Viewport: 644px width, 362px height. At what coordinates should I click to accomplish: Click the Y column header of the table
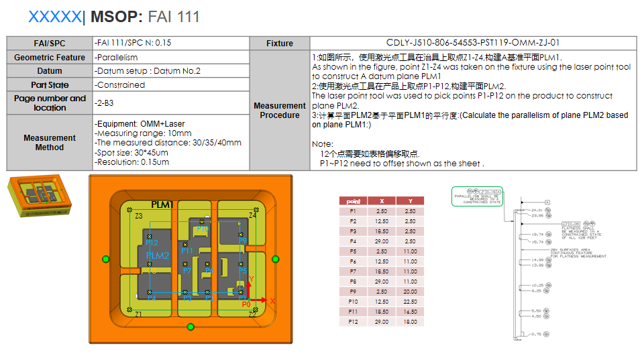point(410,200)
